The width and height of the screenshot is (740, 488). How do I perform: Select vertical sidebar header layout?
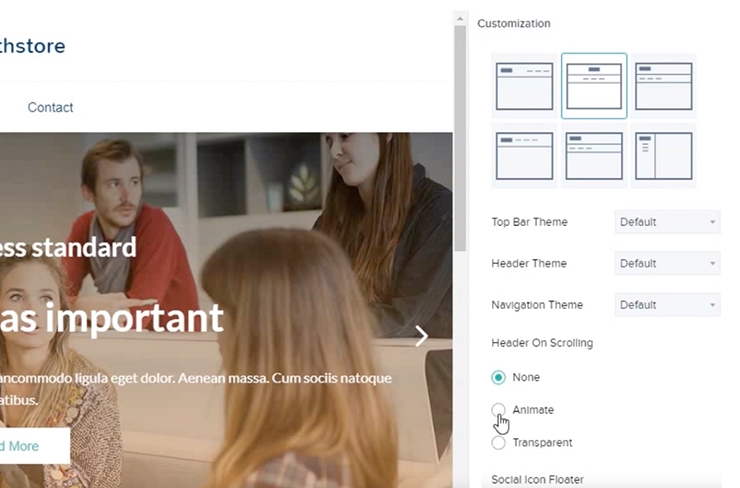pyautogui.click(x=664, y=156)
